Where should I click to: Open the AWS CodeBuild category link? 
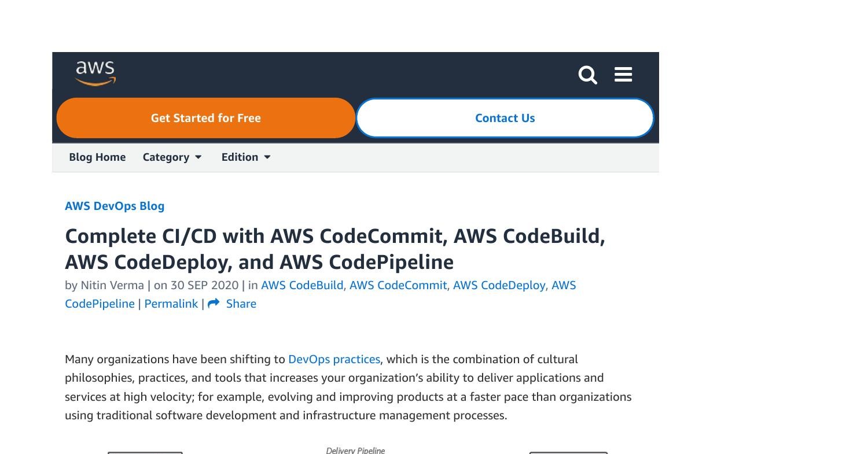(301, 285)
